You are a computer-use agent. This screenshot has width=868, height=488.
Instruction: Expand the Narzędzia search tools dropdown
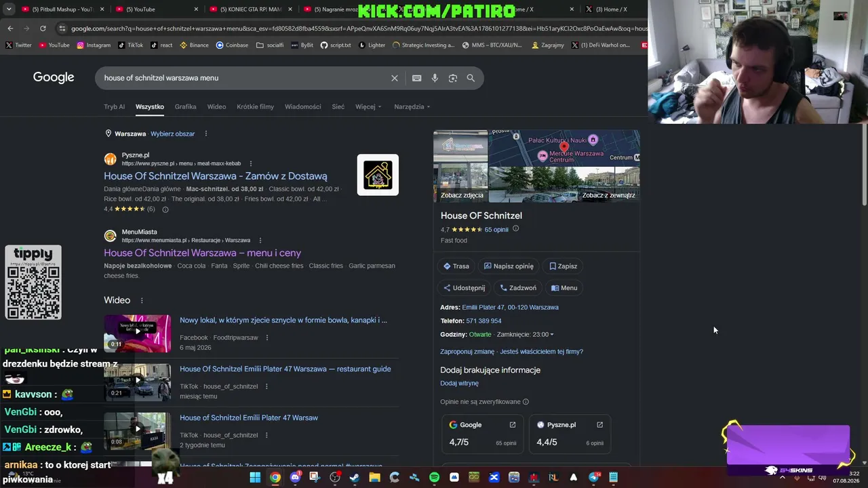tap(412, 106)
